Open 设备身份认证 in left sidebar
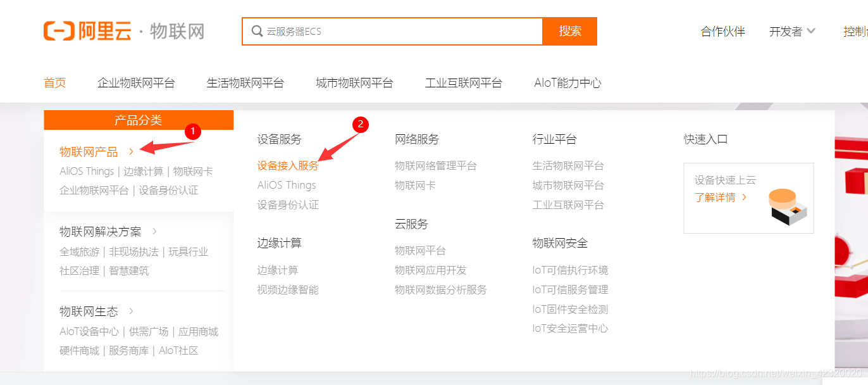Image resolution: width=868 pixels, height=385 pixels. click(x=168, y=190)
